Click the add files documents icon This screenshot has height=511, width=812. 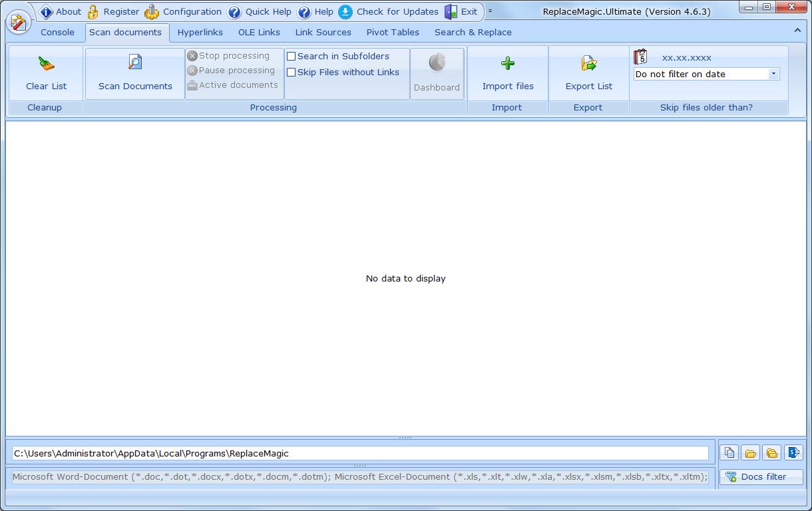tap(729, 452)
